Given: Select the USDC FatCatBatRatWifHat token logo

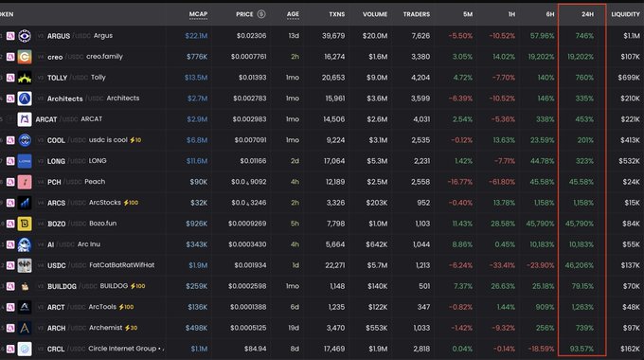Looking at the screenshot, I should click(25, 265).
